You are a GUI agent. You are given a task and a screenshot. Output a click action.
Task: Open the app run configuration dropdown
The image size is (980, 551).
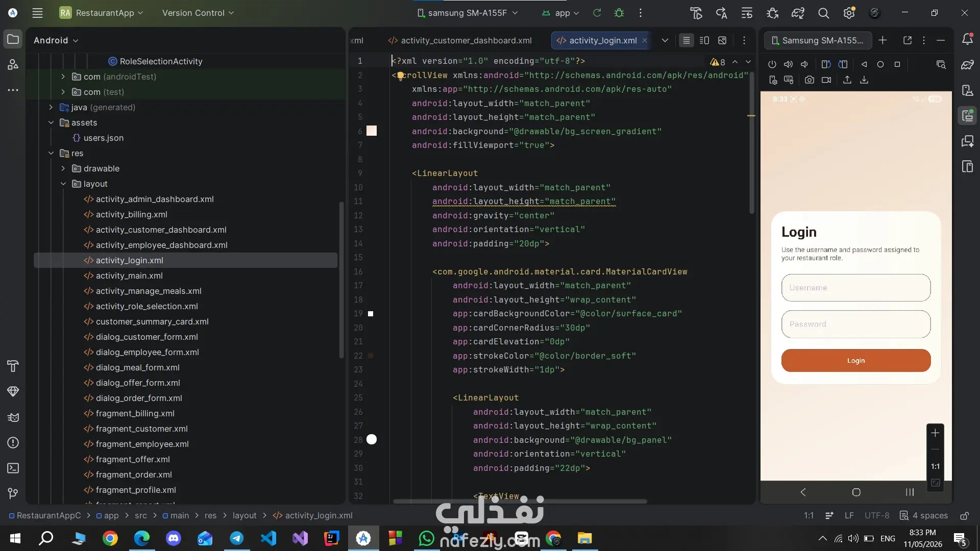pyautogui.click(x=560, y=13)
